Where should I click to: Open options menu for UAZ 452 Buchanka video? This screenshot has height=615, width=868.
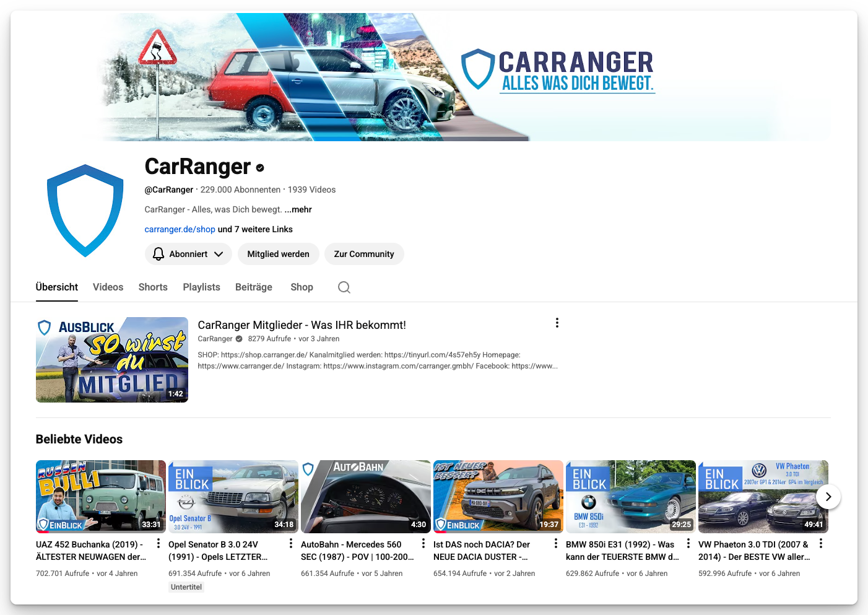tap(158, 543)
